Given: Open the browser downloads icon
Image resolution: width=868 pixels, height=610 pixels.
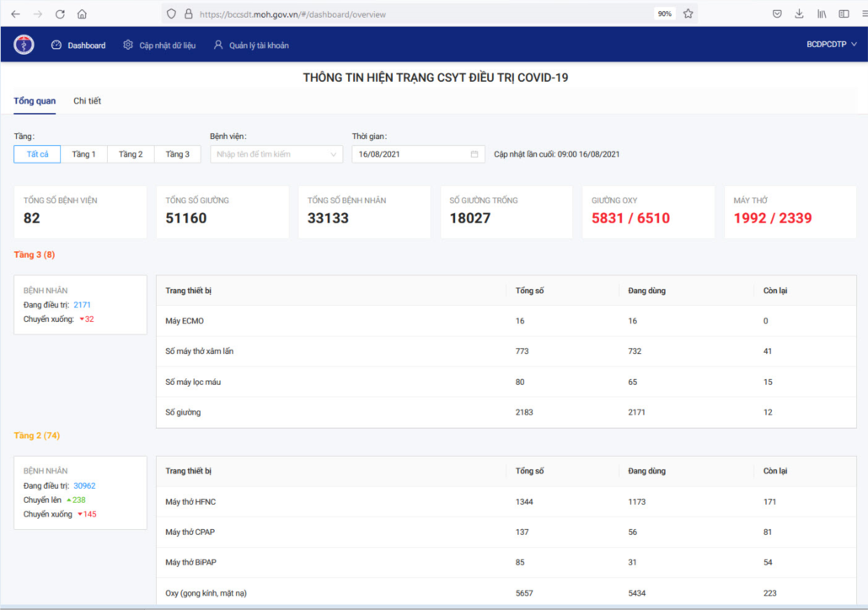Looking at the screenshot, I should tap(799, 14).
